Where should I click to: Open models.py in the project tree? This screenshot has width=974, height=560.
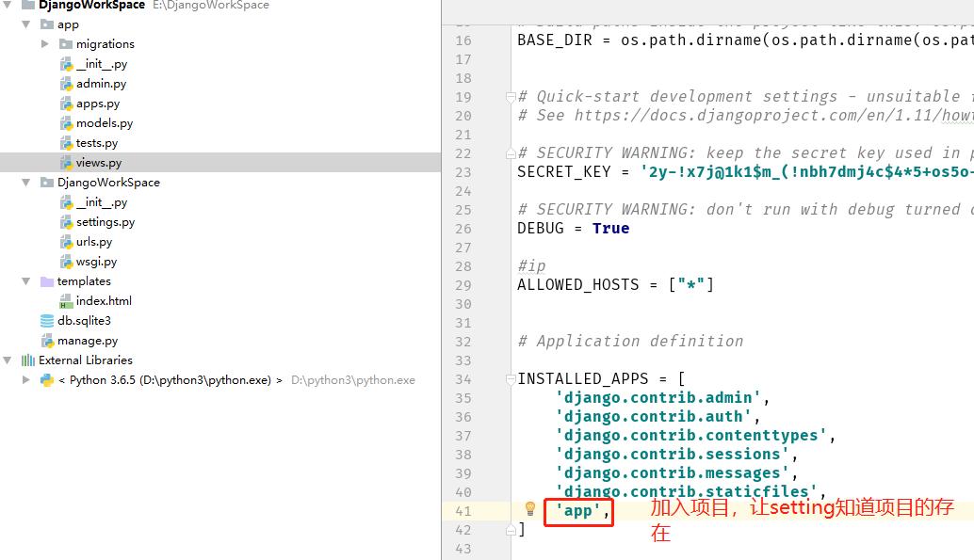click(x=105, y=123)
